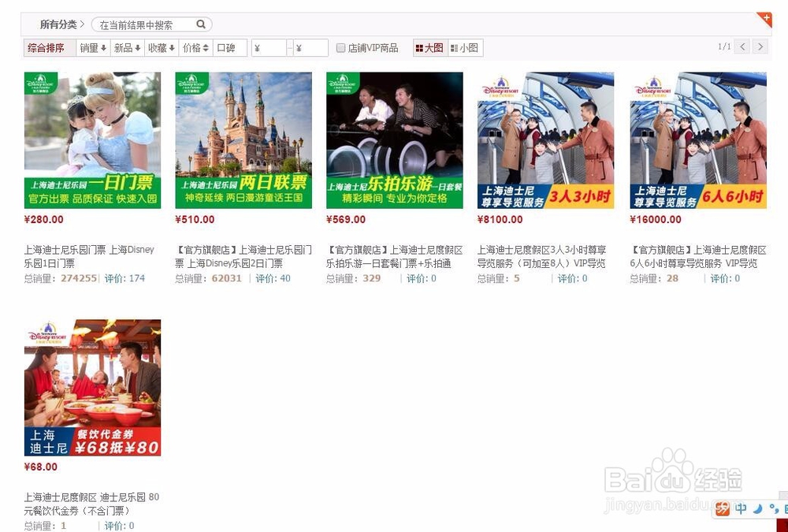View 评价: 174 reviews
This screenshot has width=788, height=532.
coord(125,278)
